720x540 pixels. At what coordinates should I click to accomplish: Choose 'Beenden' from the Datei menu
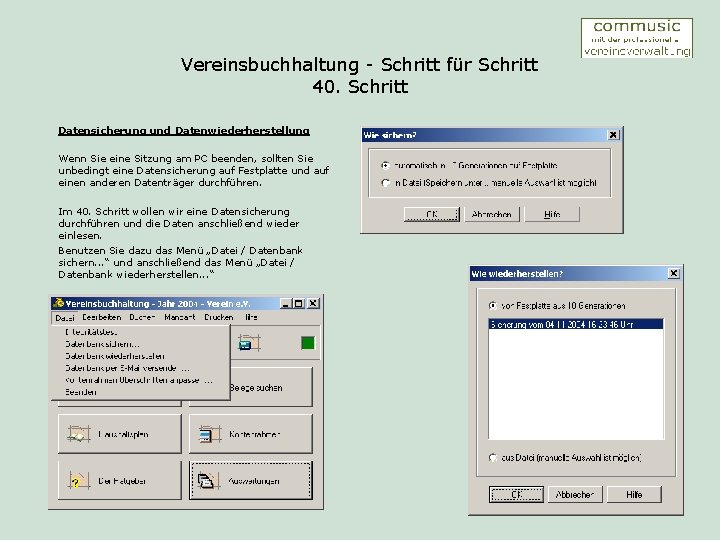tap(81, 392)
